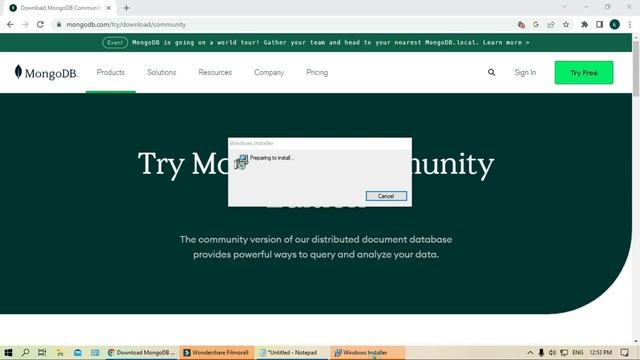This screenshot has height=360, width=640.
Task: Show hidden system tray icons
Action: 530,352
